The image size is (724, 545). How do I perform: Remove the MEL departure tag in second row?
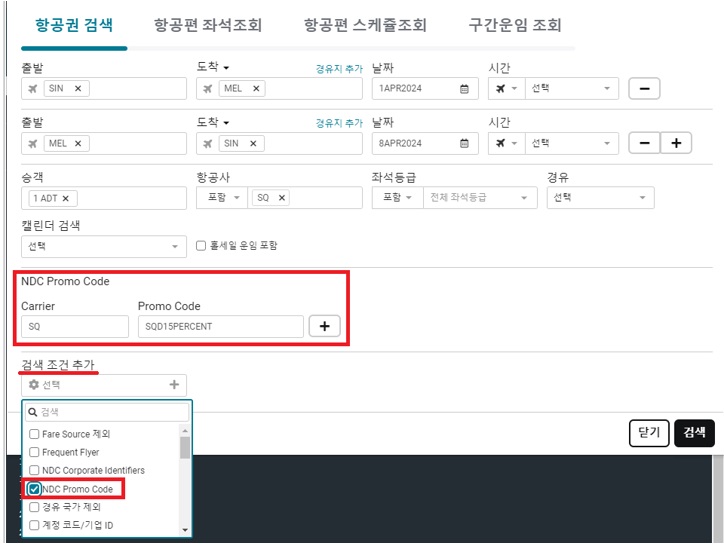78,143
